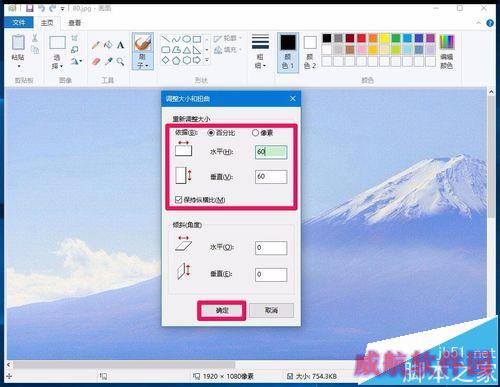The height and width of the screenshot is (387, 500).
Task: Select the Eraser tool
Action: (96, 61)
